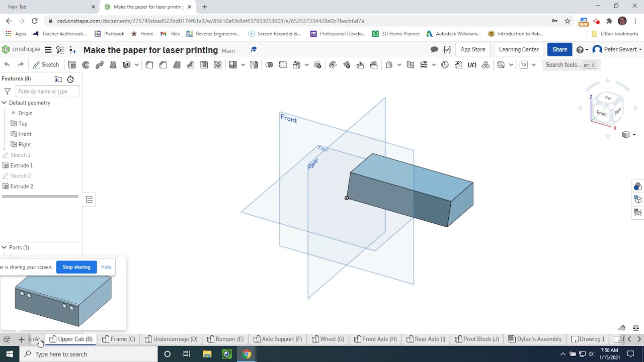This screenshot has height=362, width=644.
Task: Expand the sheet metal dropdown arrow
Action: coord(511,65)
